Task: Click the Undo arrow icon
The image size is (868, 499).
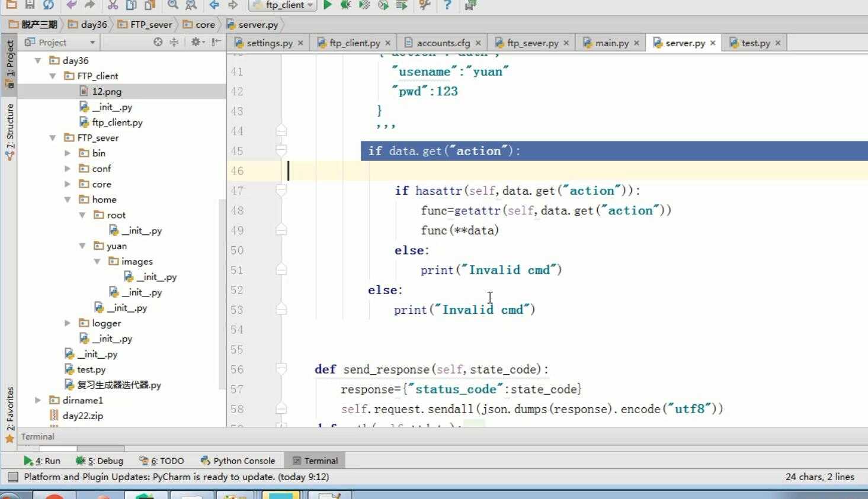Action: tap(71, 5)
